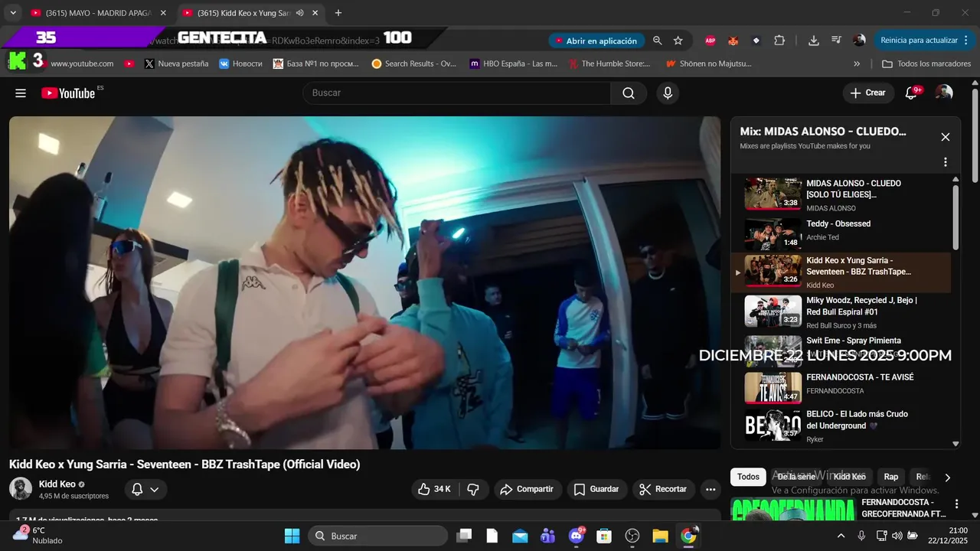Screen dimensions: 980x551
Task: Click the YouTube search magnifier button
Action: coord(629,93)
